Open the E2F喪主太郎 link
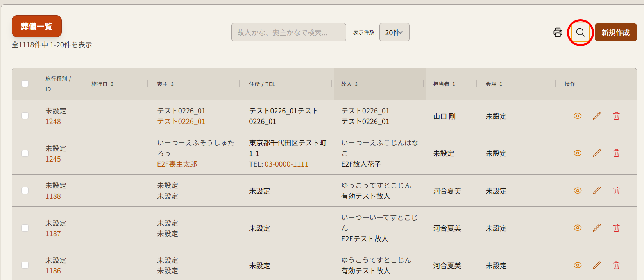644x280 pixels. 177,164
